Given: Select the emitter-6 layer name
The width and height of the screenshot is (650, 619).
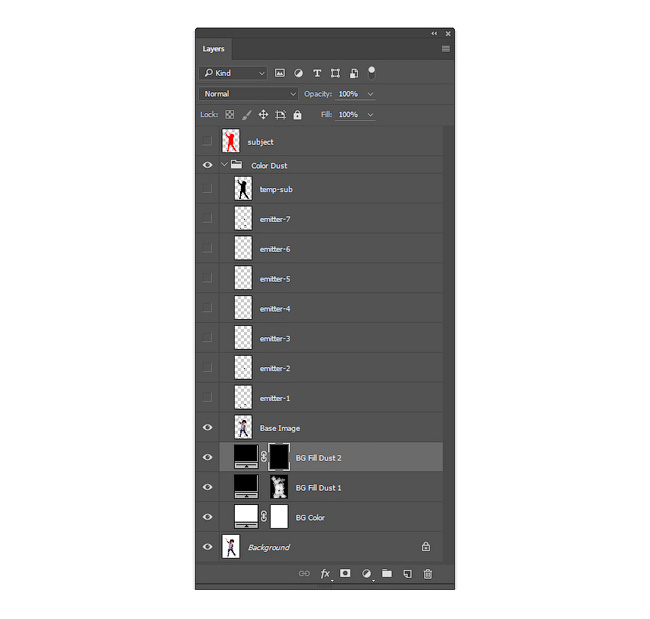Looking at the screenshot, I should tap(275, 249).
